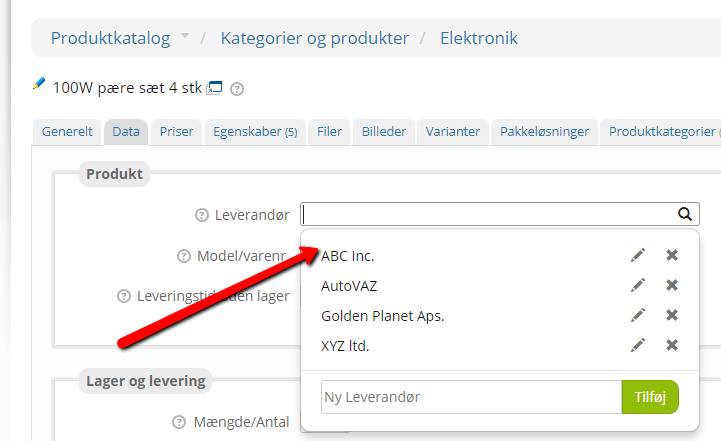Edit the XYZ ltd. supplier
The image size is (721, 441).
(x=638, y=345)
